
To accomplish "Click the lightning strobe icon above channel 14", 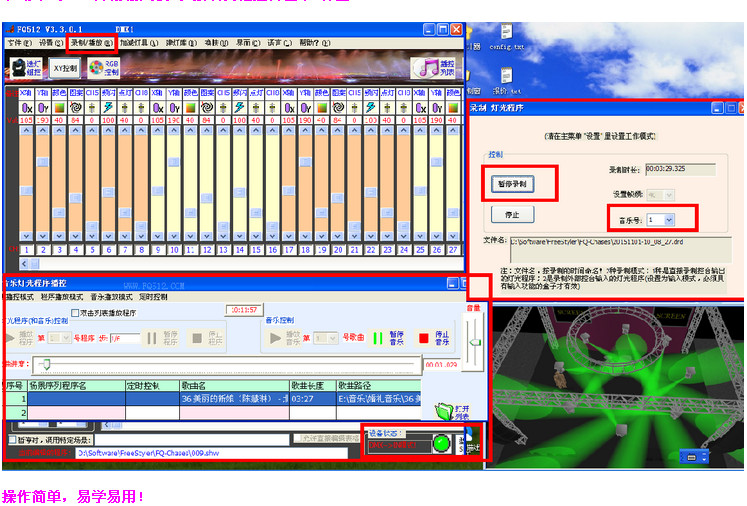I will click(x=240, y=108).
